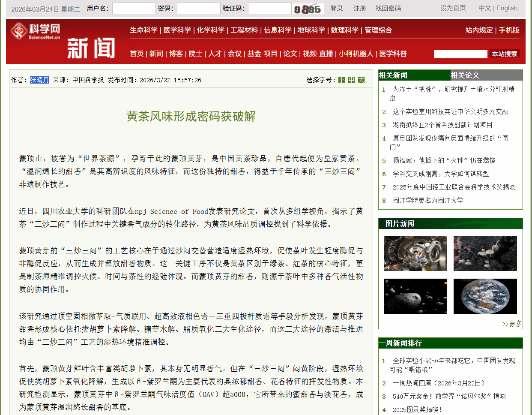Viewport: 532px width, 415px height.
Task: Switch to the 相关新闻 tab
Action: click(393, 75)
